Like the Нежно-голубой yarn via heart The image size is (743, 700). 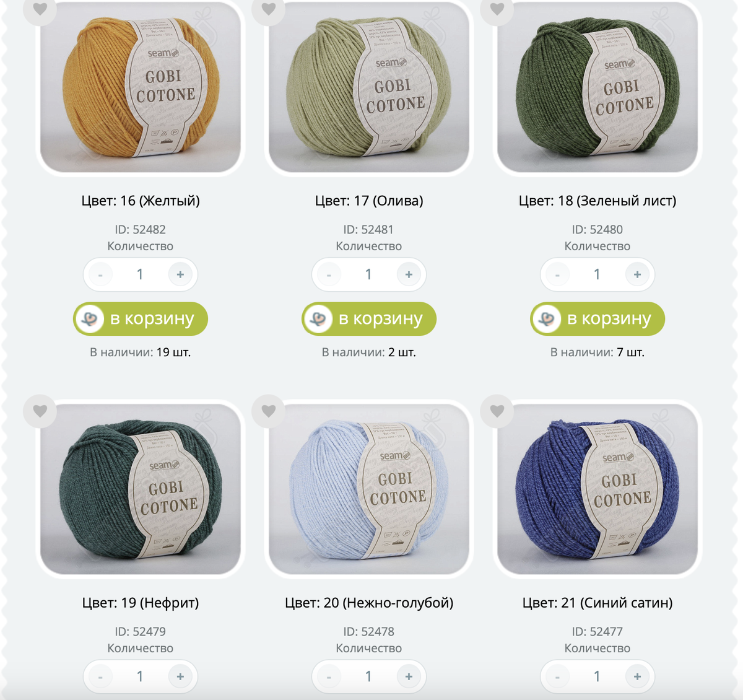pos(269,411)
